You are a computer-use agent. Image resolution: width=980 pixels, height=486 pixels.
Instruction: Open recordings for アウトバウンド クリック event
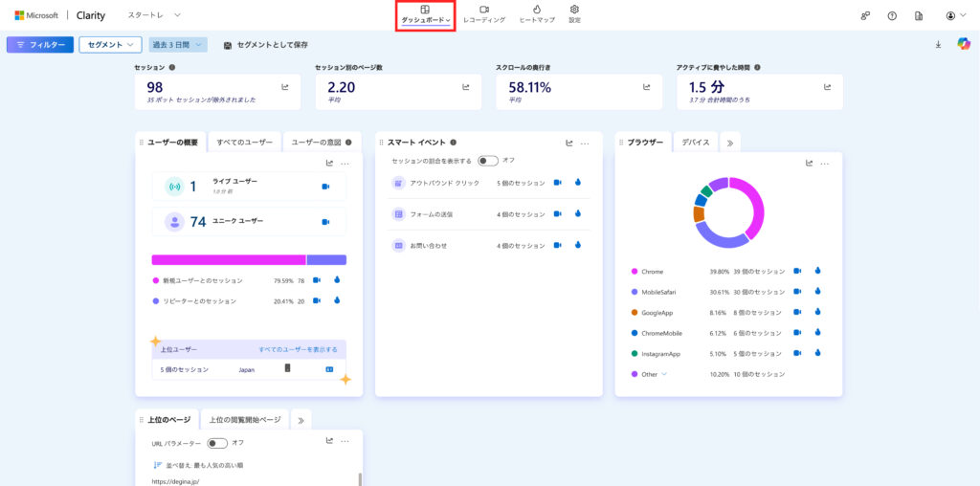point(558,182)
